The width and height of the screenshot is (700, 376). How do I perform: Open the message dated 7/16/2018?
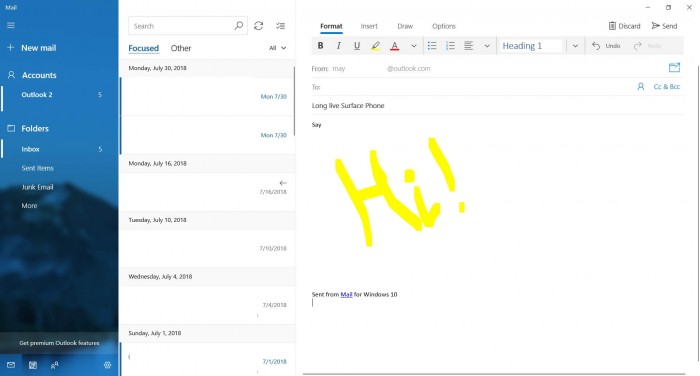[207, 192]
